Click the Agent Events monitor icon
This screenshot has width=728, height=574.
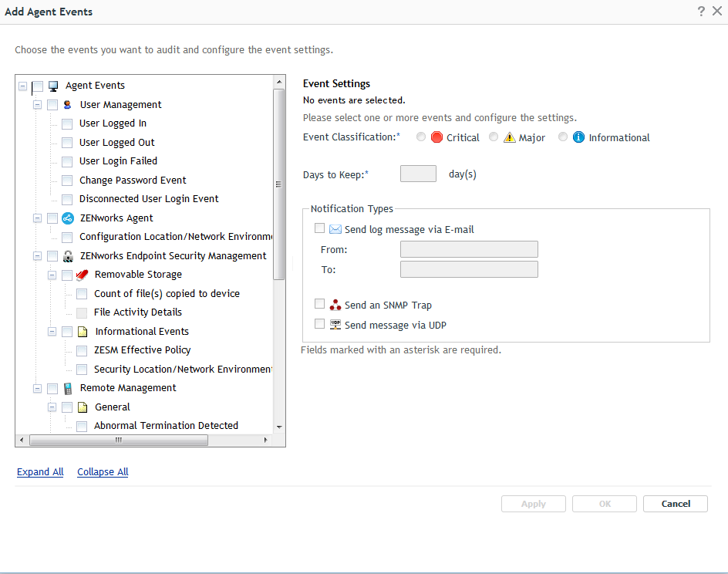[x=53, y=86]
